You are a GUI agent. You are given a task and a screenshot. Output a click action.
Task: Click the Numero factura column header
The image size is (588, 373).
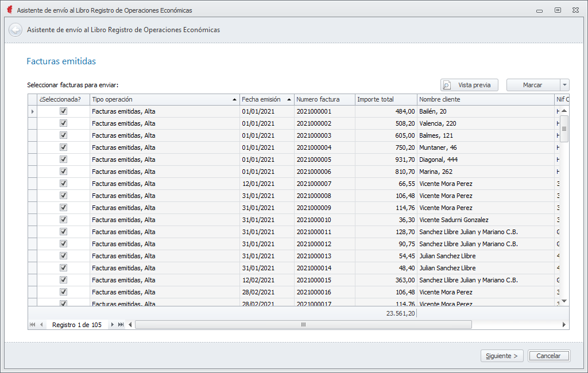[324, 99]
